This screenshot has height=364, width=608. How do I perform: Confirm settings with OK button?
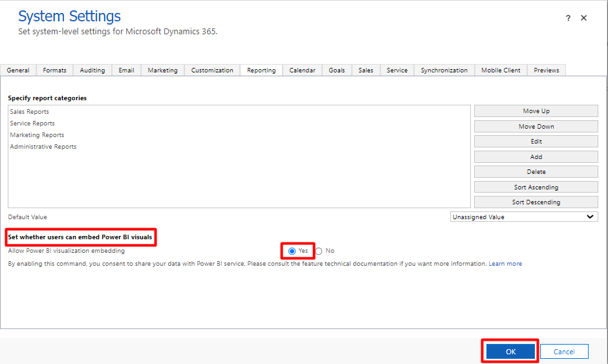click(511, 352)
